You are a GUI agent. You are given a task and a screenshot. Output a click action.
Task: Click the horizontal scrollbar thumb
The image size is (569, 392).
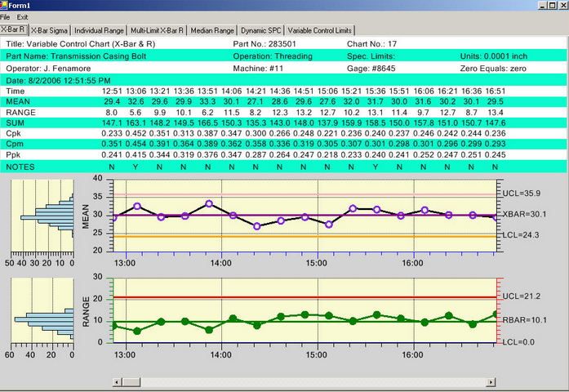pos(131,382)
